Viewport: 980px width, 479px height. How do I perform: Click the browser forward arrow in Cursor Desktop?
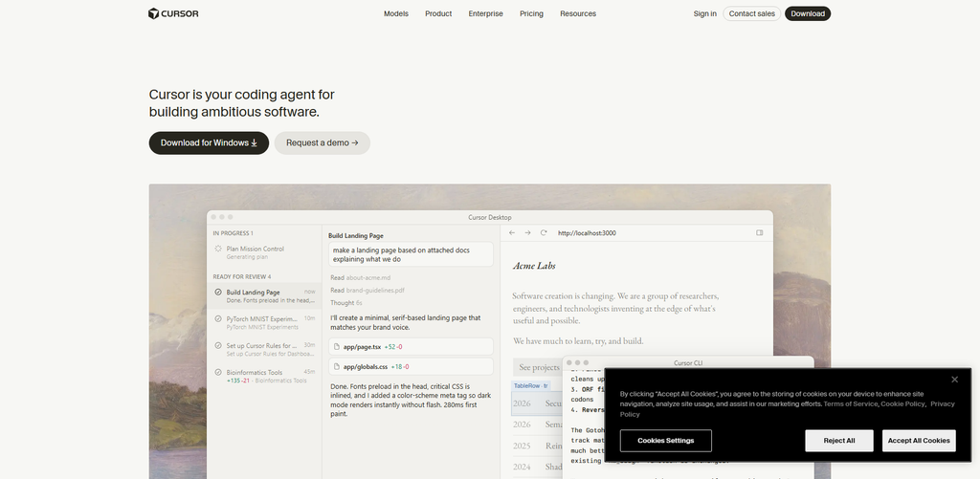527,233
